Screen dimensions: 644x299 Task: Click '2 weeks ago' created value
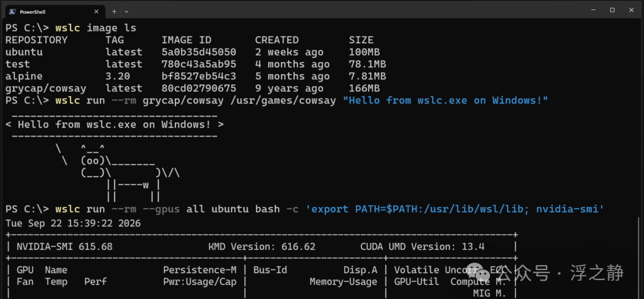click(289, 52)
